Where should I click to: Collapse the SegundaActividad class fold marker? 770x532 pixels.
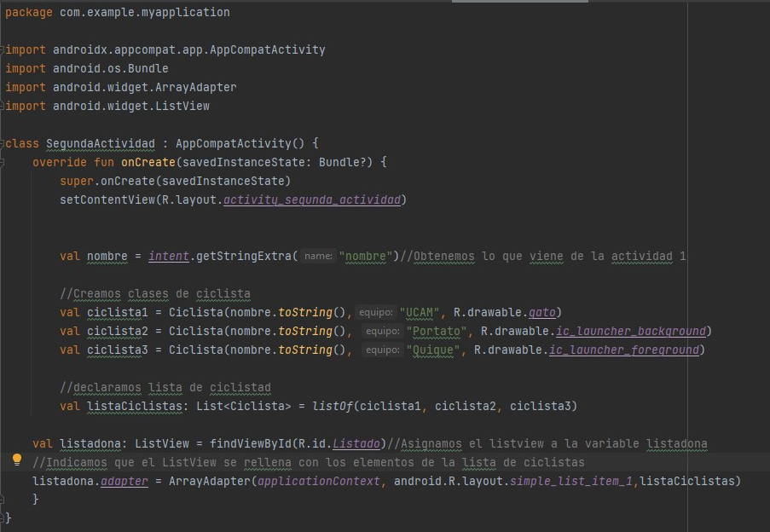(x=3, y=143)
